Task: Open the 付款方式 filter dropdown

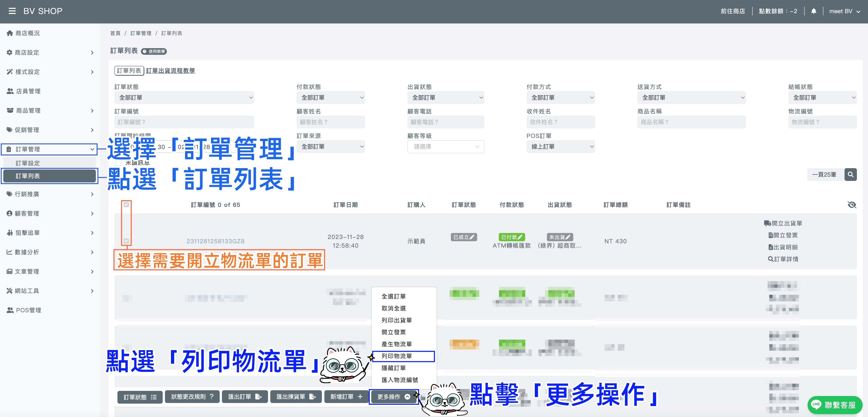Action: [x=560, y=97]
